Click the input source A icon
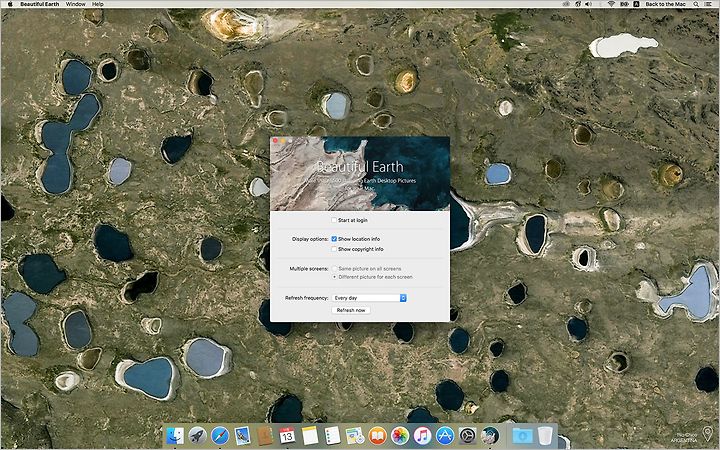The width and height of the screenshot is (720, 450). [636, 4]
